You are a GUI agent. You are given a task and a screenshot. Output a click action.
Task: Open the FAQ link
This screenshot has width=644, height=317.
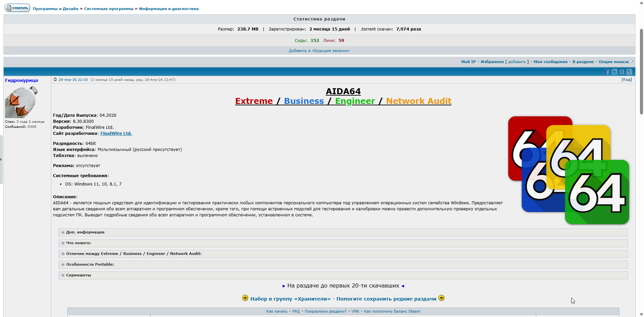point(296,311)
